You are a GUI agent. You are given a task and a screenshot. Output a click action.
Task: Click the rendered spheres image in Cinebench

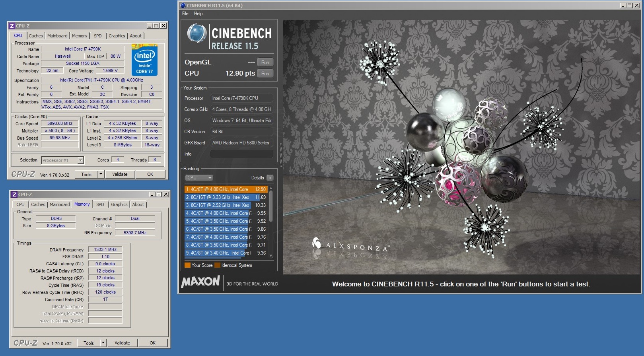point(462,147)
